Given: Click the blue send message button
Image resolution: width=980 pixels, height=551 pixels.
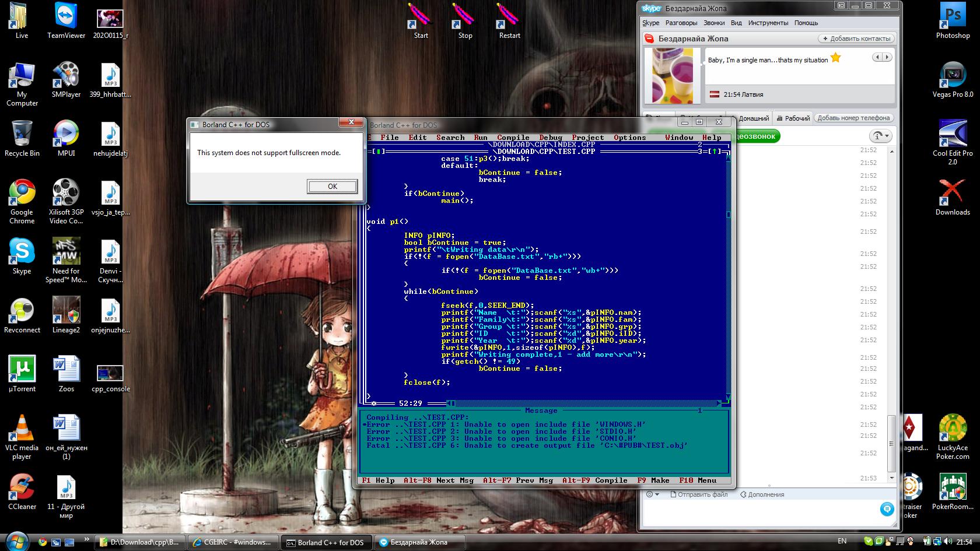Looking at the screenshot, I should pyautogui.click(x=887, y=509).
